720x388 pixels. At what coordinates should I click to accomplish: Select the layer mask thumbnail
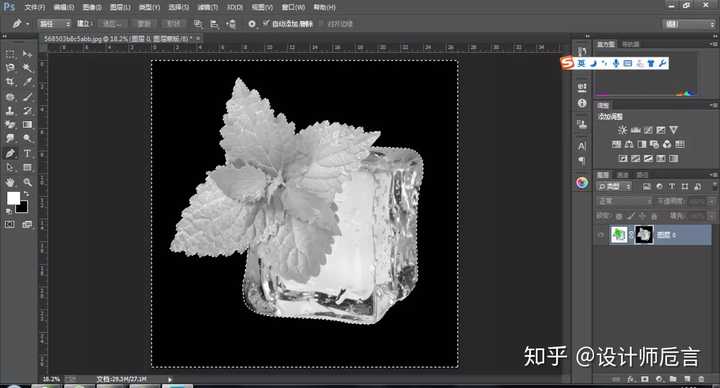644,235
